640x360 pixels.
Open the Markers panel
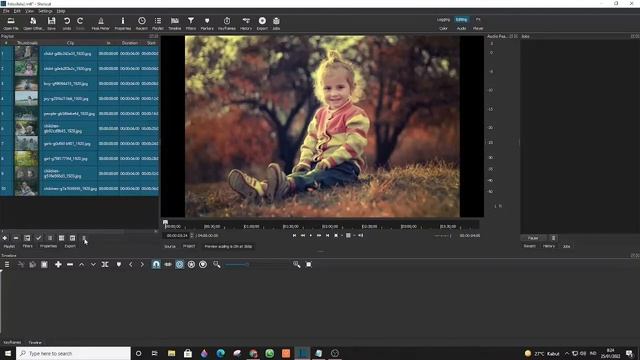[207, 23]
